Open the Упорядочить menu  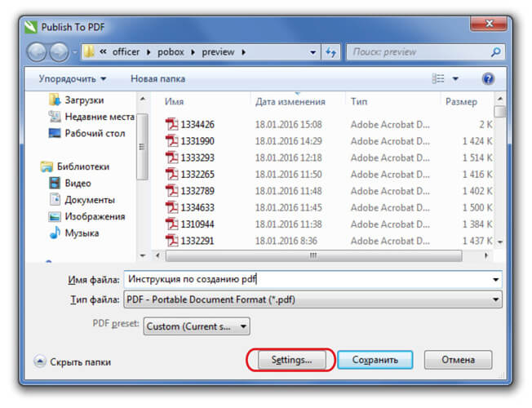(x=72, y=79)
